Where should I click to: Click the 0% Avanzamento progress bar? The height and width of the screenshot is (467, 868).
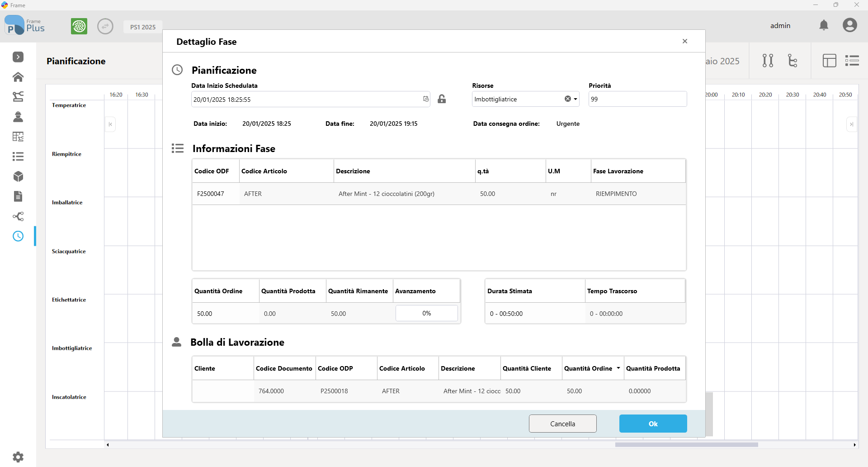click(x=426, y=313)
